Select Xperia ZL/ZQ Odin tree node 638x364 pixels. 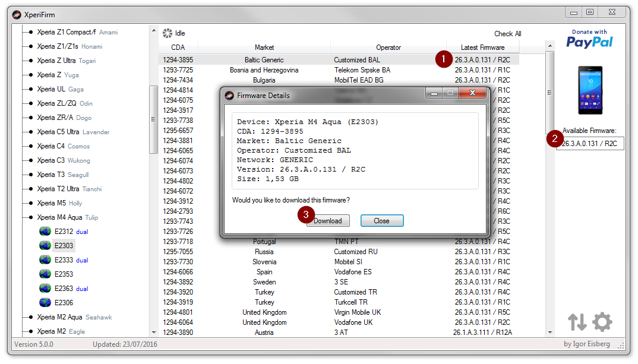tap(65, 103)
